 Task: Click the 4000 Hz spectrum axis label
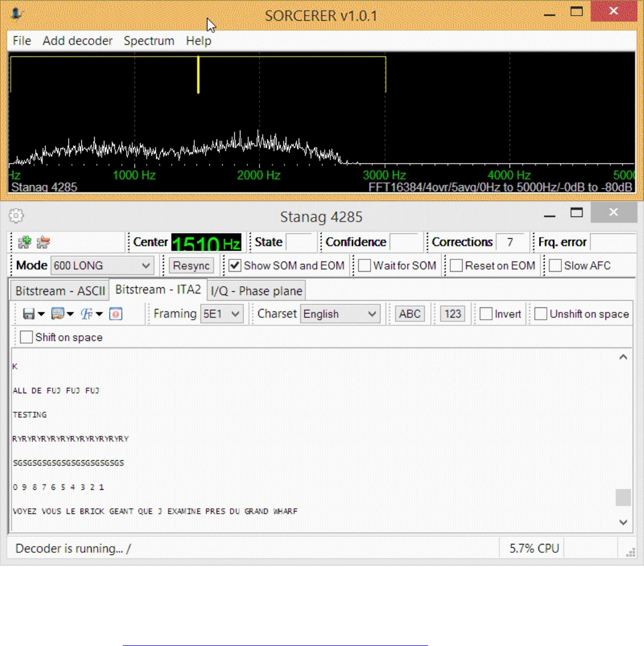click(510, 175)
